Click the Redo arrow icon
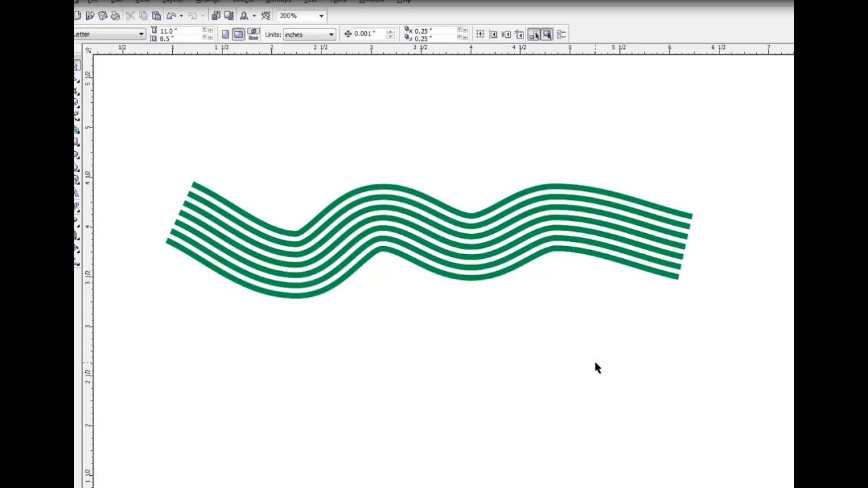This screenshot has width=868, height=488. (x=193, y=16)
